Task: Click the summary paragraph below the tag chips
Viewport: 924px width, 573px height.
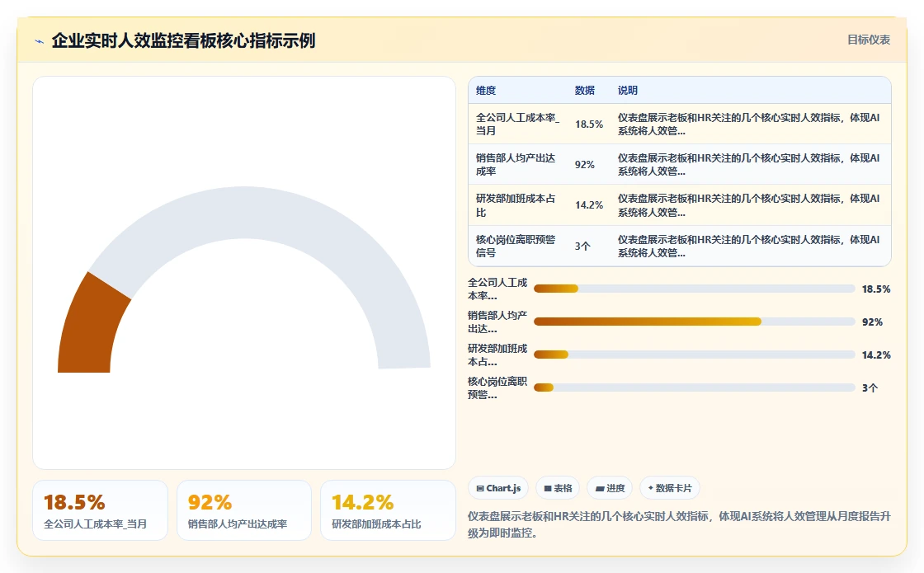Action: [679, 524]
